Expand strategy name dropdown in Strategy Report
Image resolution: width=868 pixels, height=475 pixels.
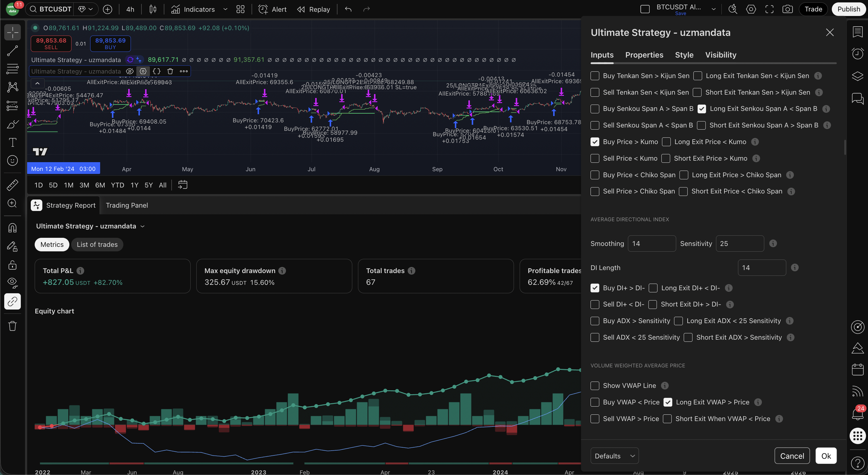click(x=143, y=226)
